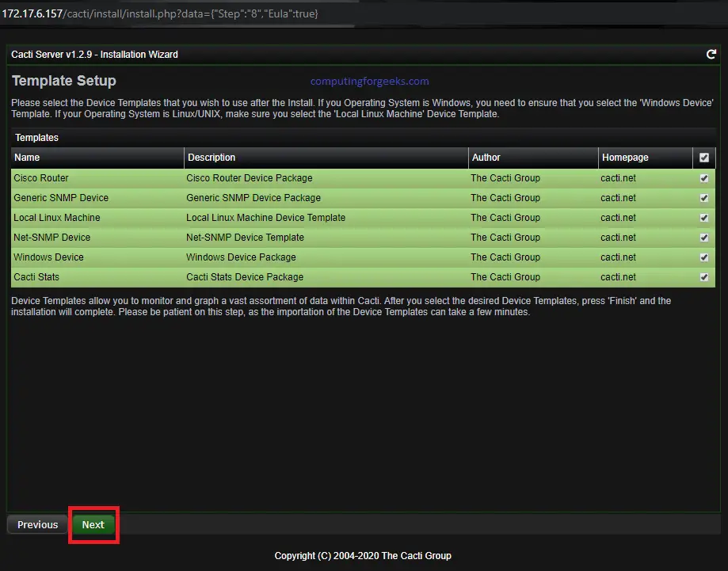Image resolution: width=728 pixels, height=571 pixels.
Task: Select the Net-SNMP Device name cell
Action: point(52,238)
